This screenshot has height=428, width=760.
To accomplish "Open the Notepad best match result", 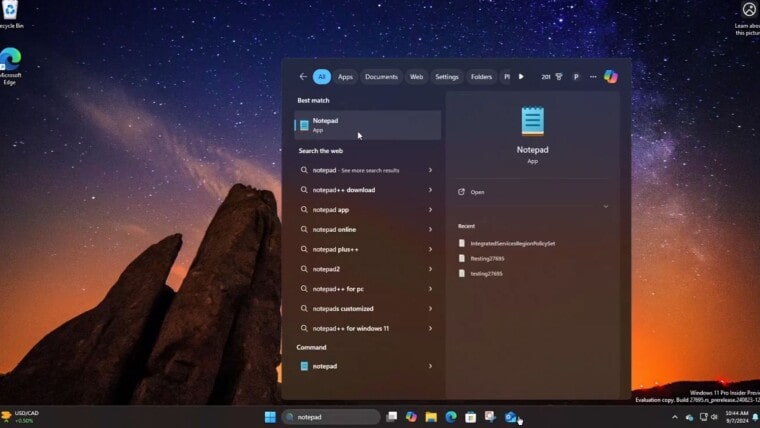I will [367, 125].
